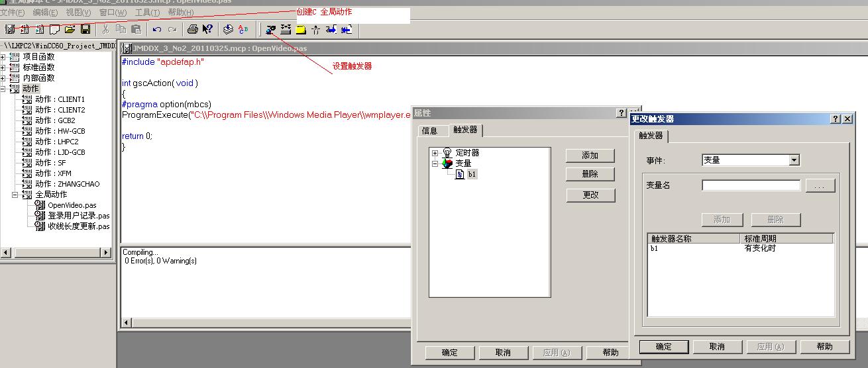Select OpenVideo.pas in the tree
Image resolution: width=868 pixels, height=368 pixels.
coord(72,205)
